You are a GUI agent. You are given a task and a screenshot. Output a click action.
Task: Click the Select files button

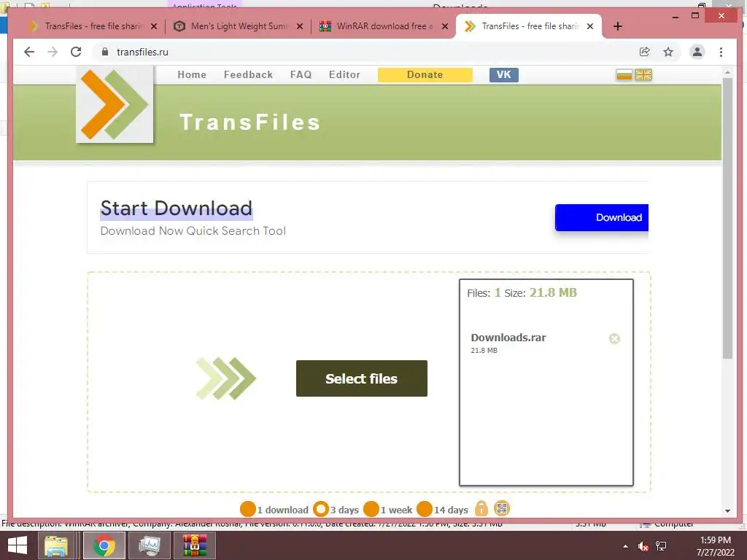362,378
